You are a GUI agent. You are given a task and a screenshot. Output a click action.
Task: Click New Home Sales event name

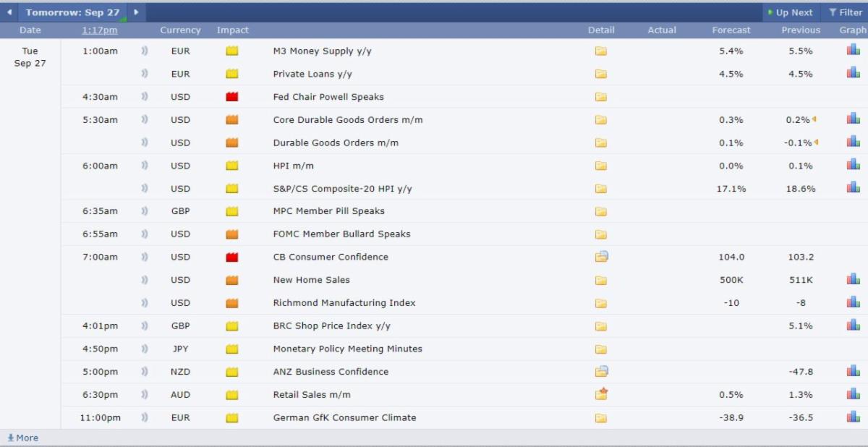[x=311, y=280]
